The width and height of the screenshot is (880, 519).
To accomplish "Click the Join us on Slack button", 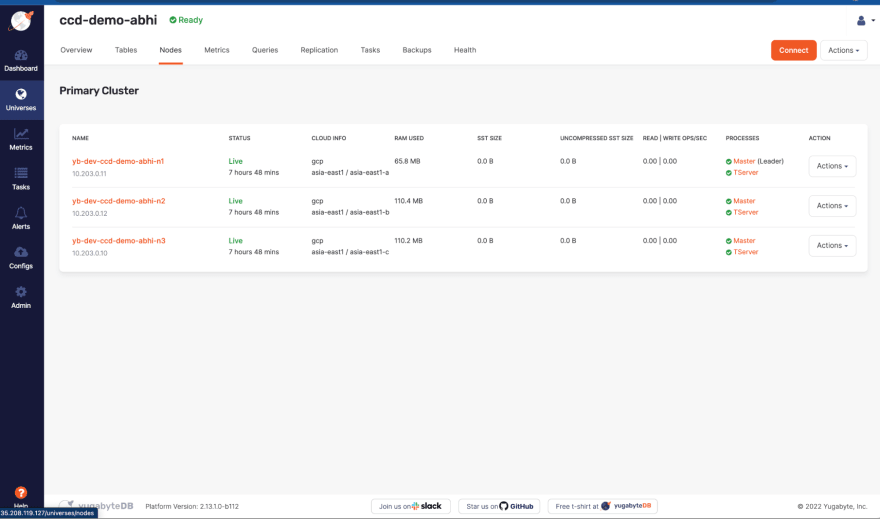I will tap(410, 506).
